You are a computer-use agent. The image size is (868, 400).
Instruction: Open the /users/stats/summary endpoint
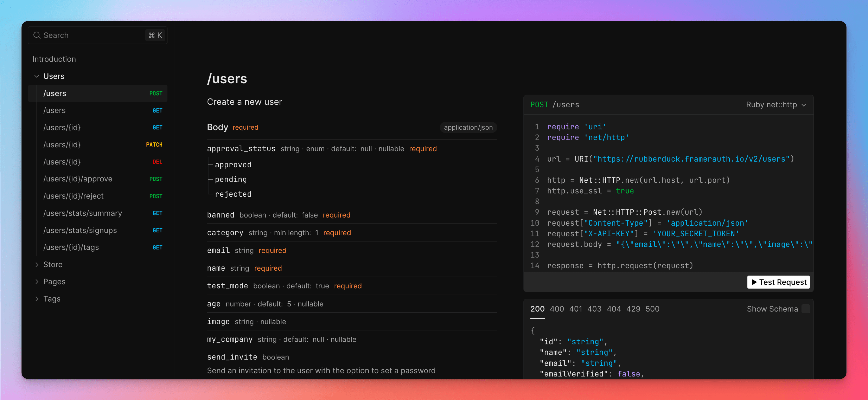(x=98, y=213)
